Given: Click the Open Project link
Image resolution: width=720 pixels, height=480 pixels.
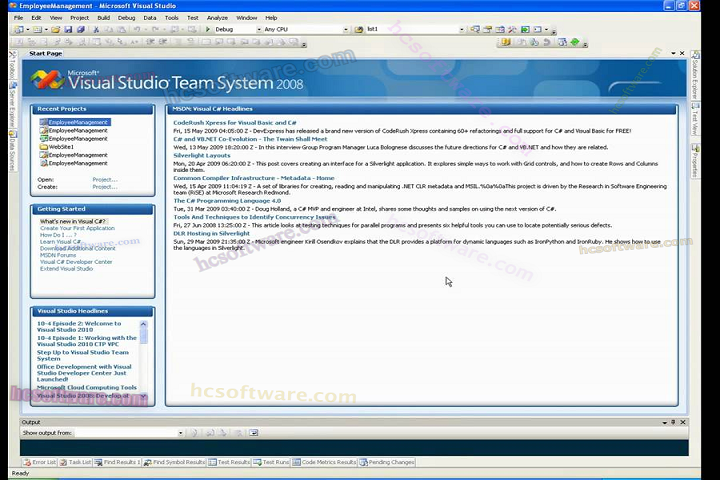Looking at the screenshot, I should tap(105, 180).
